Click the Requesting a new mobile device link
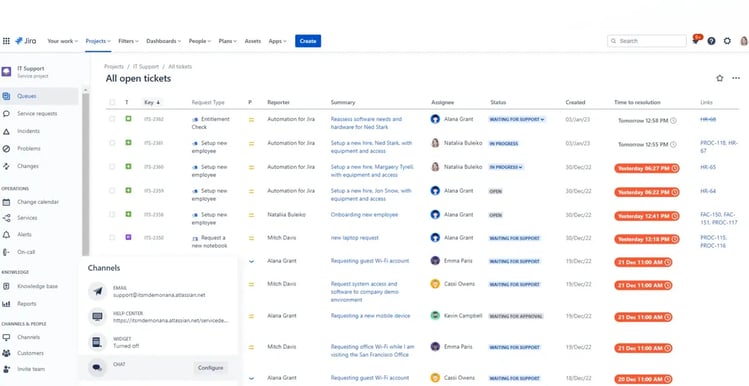 click(x=370, y=316)
